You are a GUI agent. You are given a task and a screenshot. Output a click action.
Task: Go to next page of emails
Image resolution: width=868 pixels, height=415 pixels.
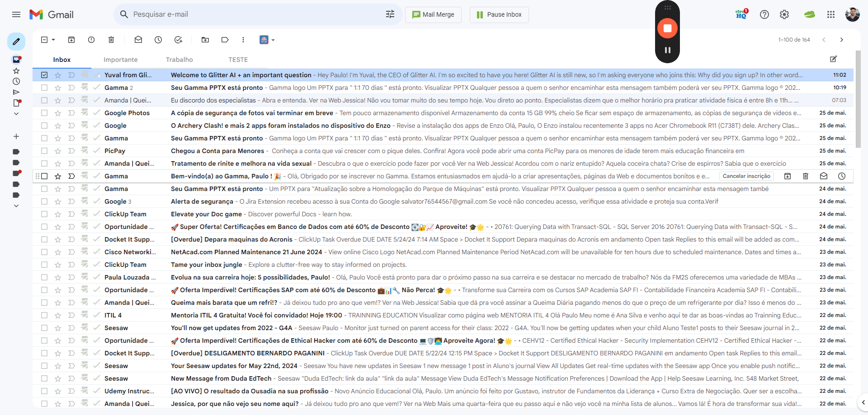(842, 40)
